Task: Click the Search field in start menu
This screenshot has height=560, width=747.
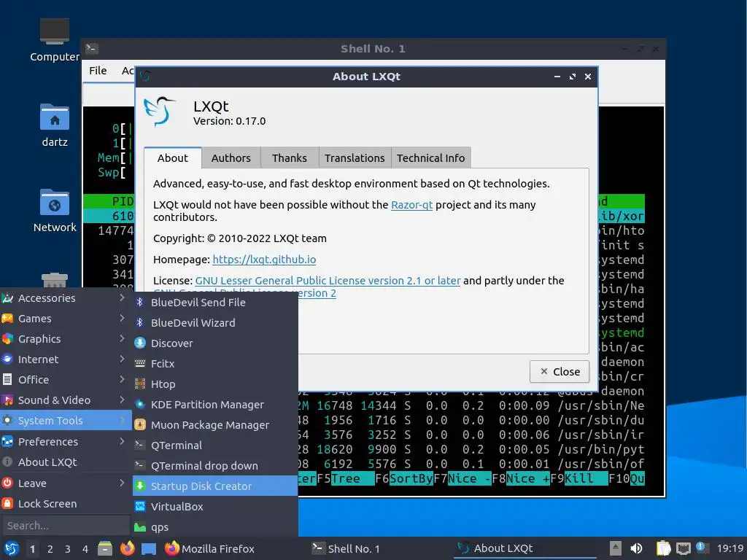Action: pyautogui.click(x=66, y=526)
